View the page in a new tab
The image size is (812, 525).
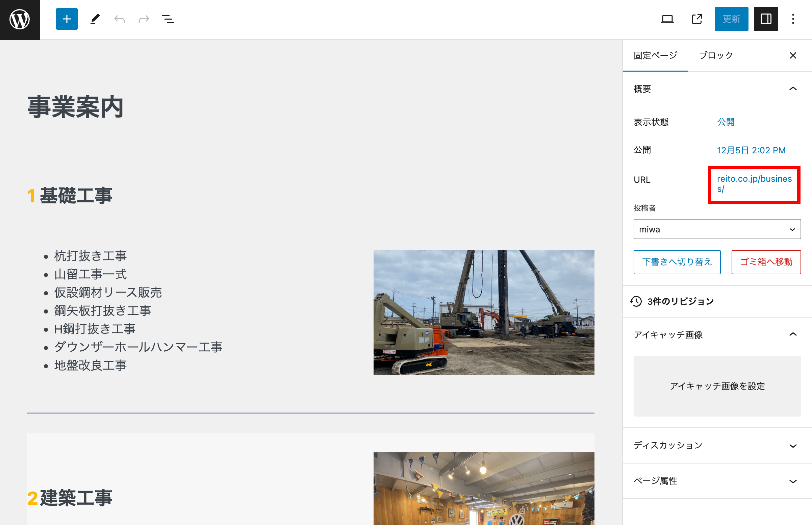697,19
